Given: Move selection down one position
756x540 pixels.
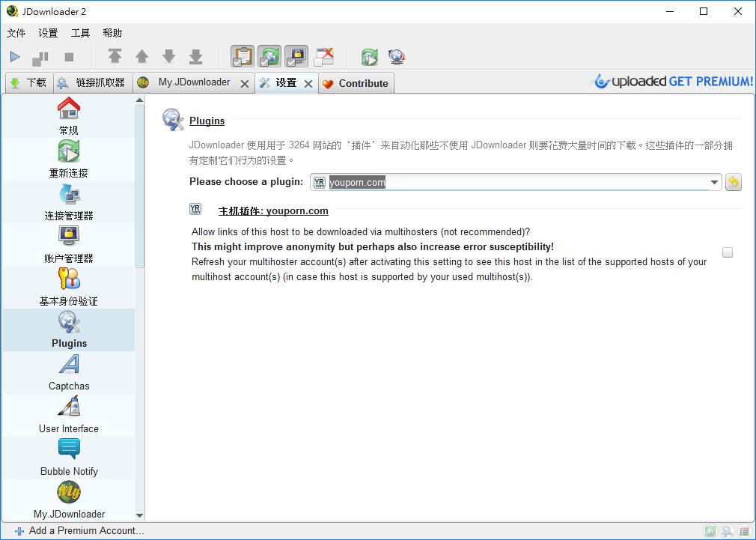Looking at the screenshot, I should click(x=168, y=56).
